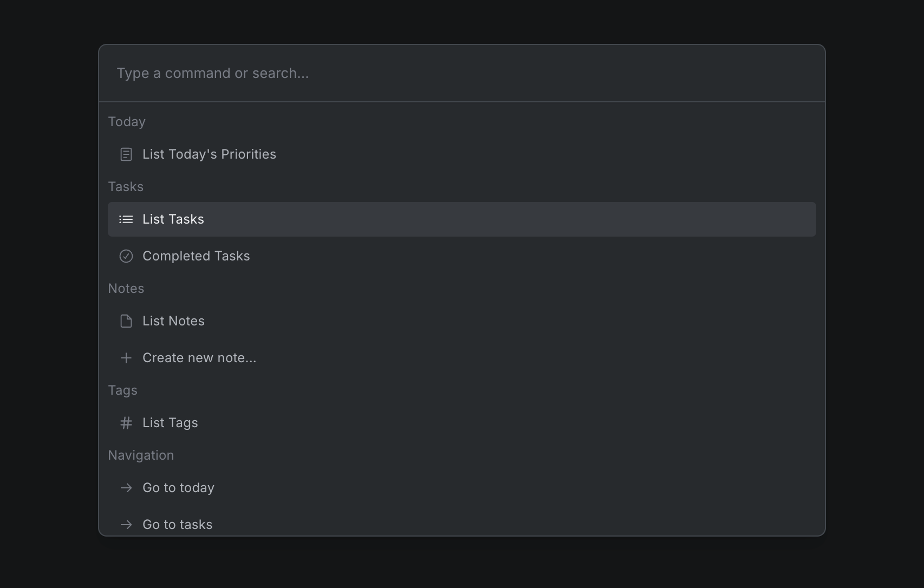The height and width of the screenshot is (588, 924).
Task: Focus the Type a command or search field
Action: 461,73
